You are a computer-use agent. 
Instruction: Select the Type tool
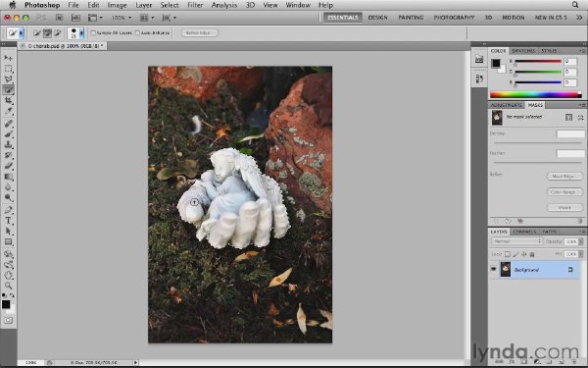8,221
